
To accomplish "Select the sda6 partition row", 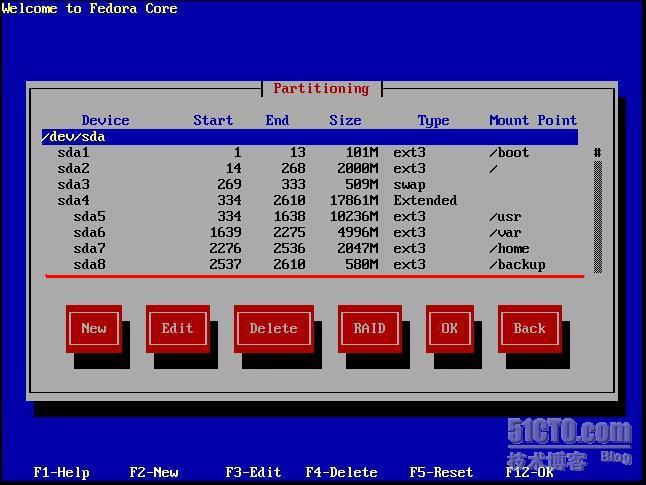I will click(309, 232).
